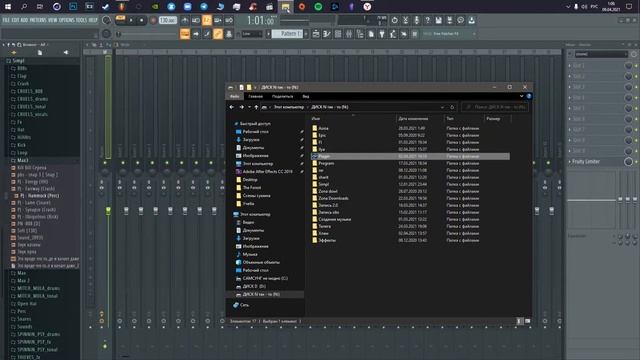Select Fruity Limiter effect slot

pos(586,162)
